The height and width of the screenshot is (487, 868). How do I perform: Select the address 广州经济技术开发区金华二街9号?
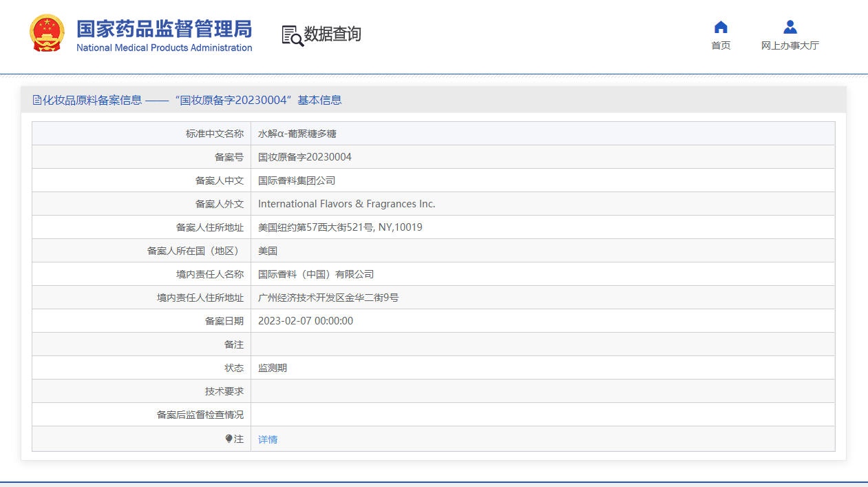point(328,298)
